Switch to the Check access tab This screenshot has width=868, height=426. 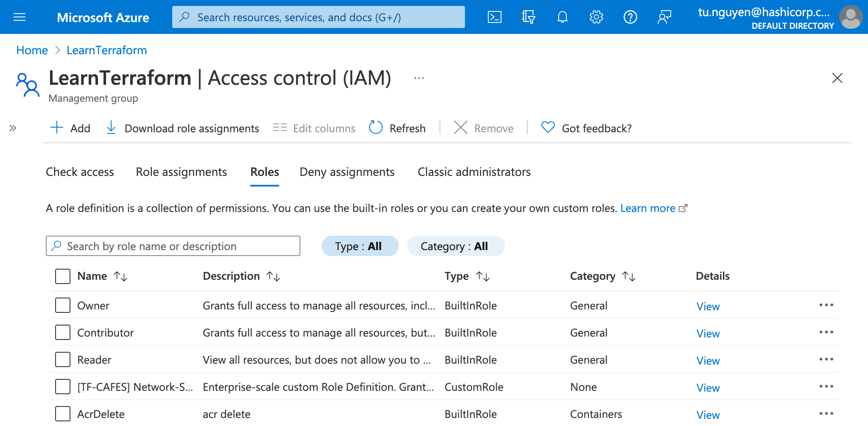(x=80, y=172)
